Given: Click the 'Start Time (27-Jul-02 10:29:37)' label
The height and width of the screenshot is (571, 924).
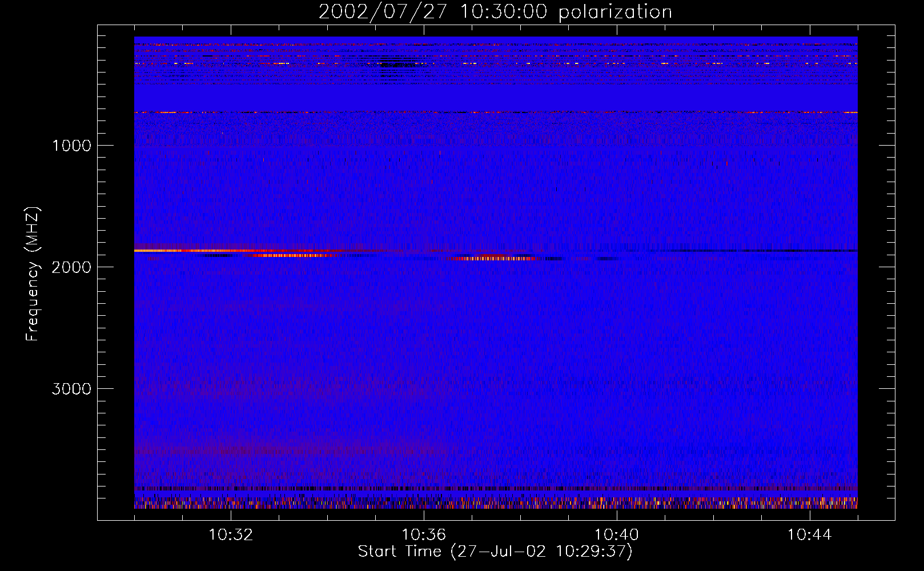Looking at the screenshot, I should (495, 552).
